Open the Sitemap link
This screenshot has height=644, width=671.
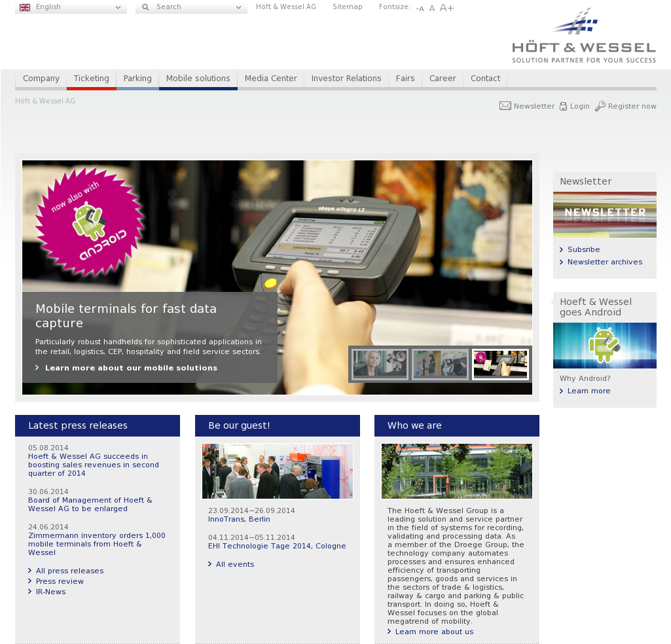click(348, 7)
